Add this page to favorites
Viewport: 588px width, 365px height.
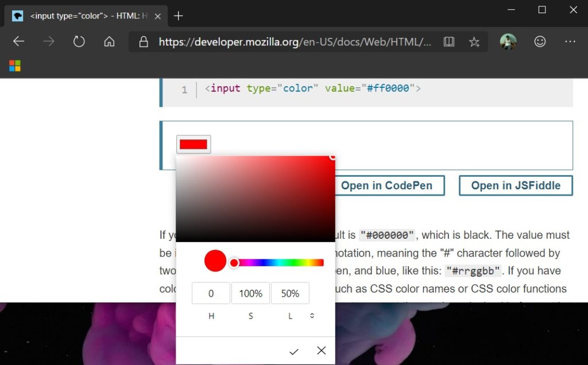pyautogui.click(x=474, y=41)
